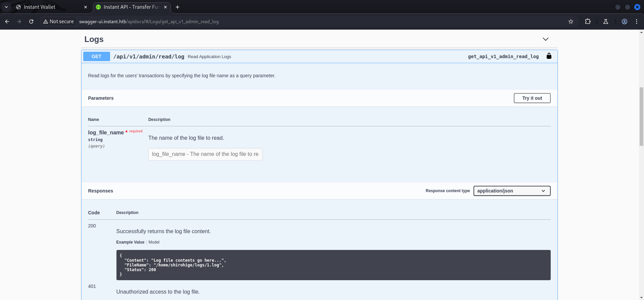Open the tab search dropdown arrow
The height and width of the screenshot is (300, 644).
[x=6, y=7]
